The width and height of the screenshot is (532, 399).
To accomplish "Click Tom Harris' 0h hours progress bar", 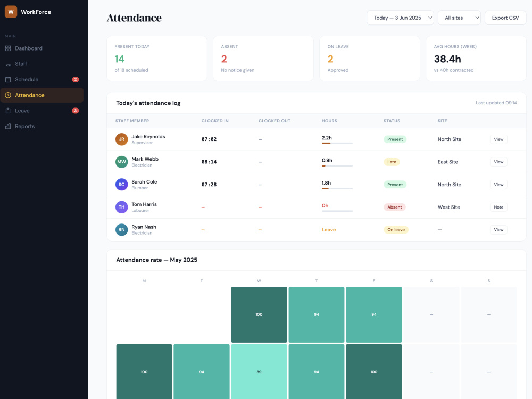I will pos(337,211).
